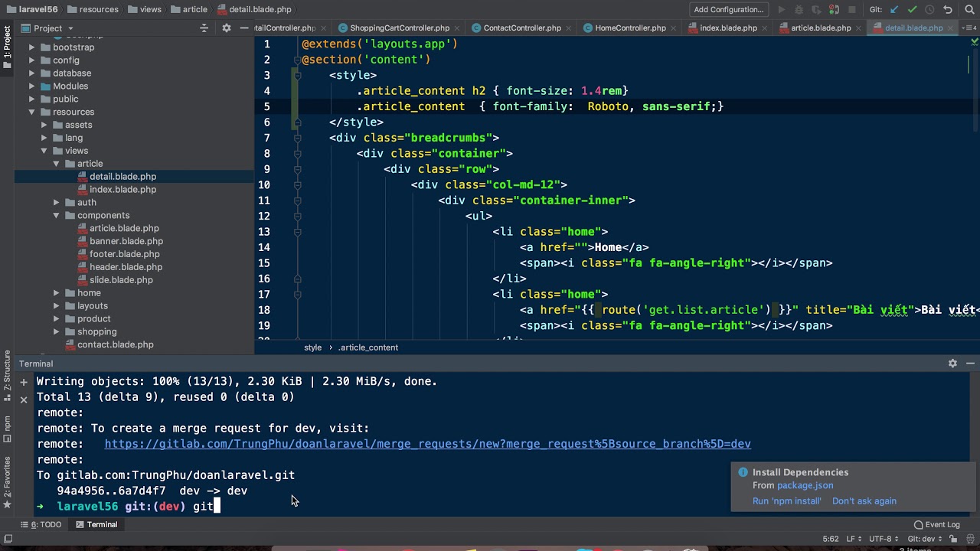980x551 pixels.
Task: Open the npm side tool window
Action: 7,429
